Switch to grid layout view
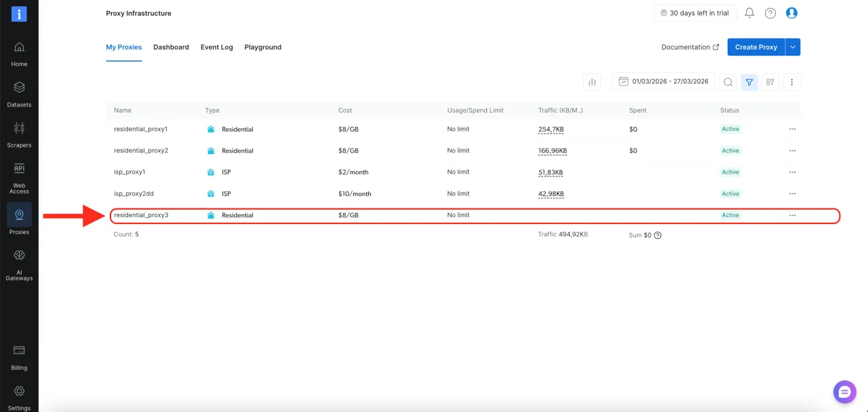The width and height of the screenshot is (868, 412). [770, 82]
